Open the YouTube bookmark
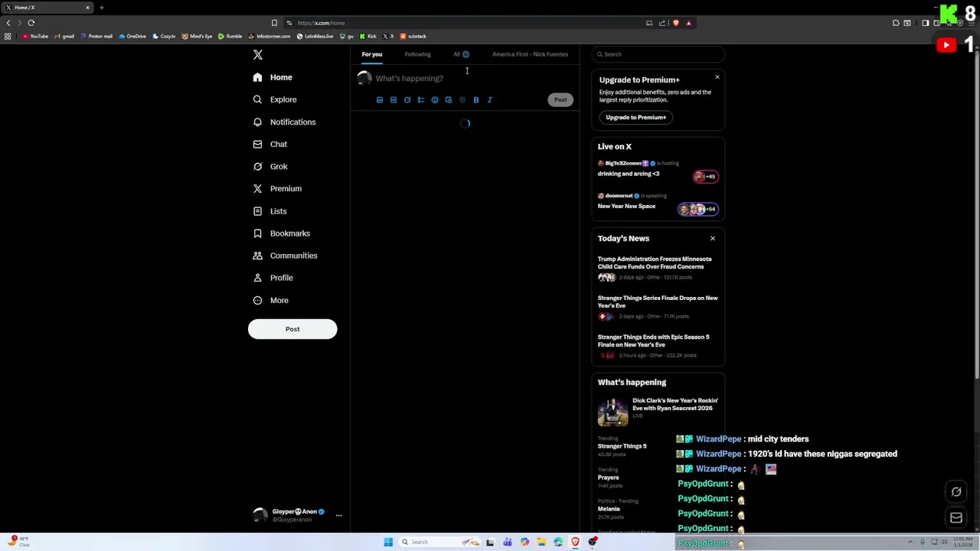The image size is (980, 551). [35, 36]
